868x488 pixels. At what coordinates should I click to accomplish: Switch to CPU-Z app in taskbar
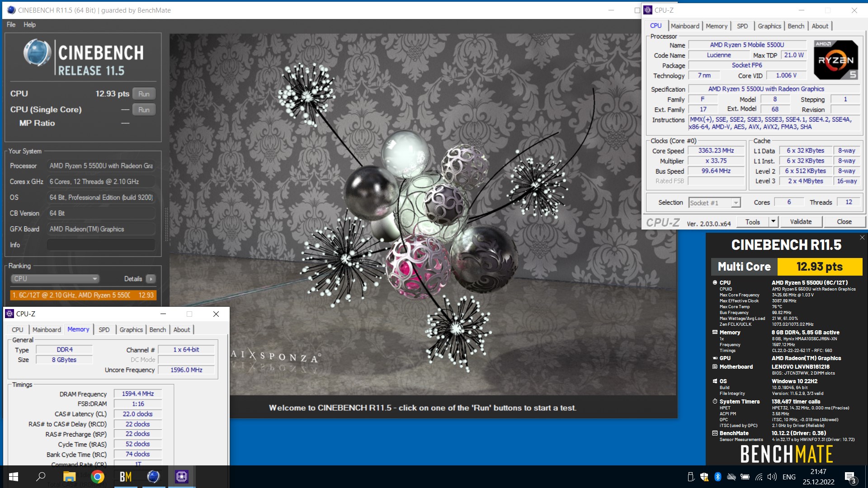[x=181, y=477]
